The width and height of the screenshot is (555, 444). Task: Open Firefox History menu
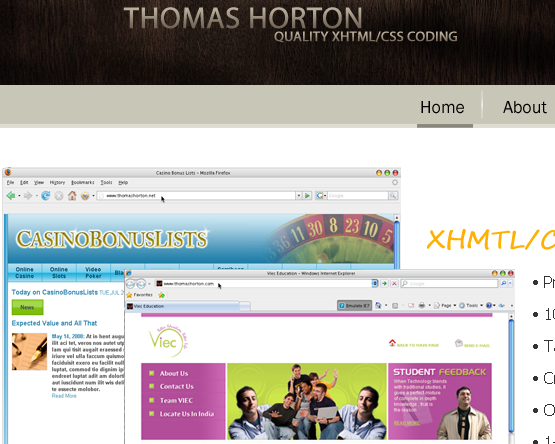tap(57, 182)
